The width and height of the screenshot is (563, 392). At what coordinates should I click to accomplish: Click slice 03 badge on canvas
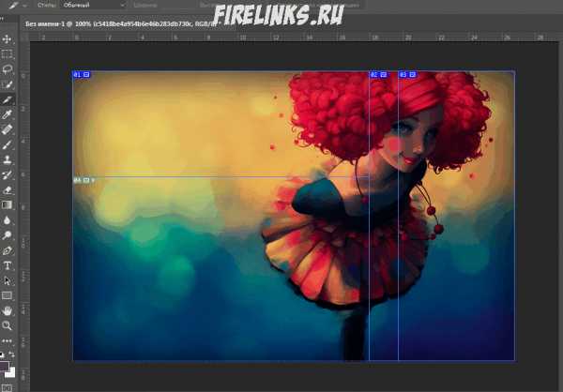tap(408, 74)
